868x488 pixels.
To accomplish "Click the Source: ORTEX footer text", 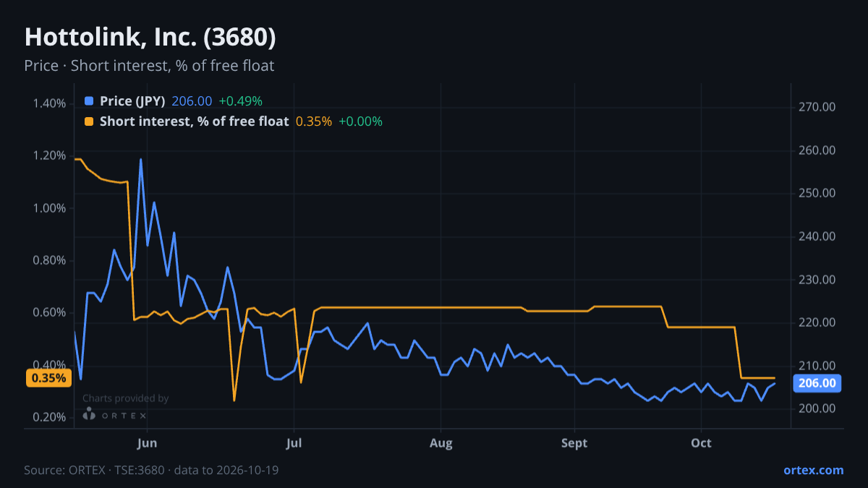I will point(151,470).
